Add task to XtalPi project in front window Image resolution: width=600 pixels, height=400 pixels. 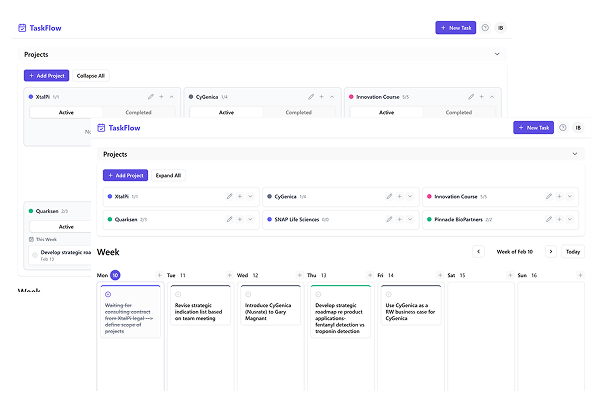(x=240, y=196)
